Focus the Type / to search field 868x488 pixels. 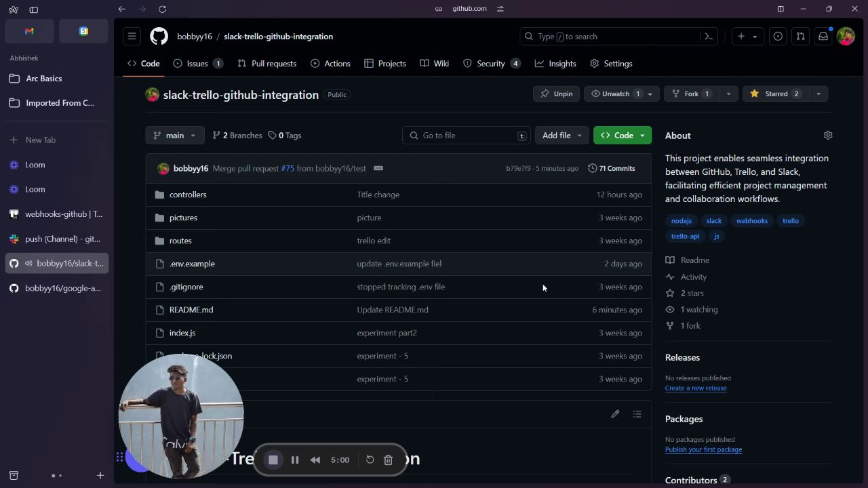[x=610, y=37]
